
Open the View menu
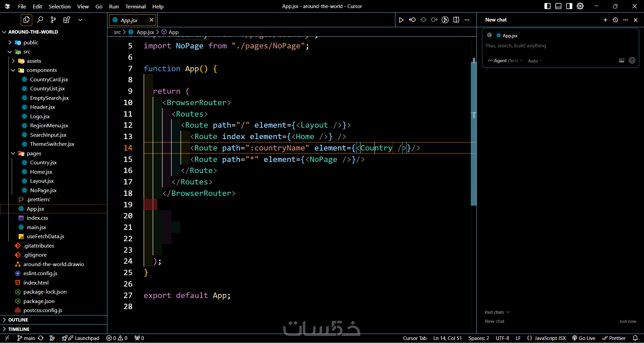[83, 6]
